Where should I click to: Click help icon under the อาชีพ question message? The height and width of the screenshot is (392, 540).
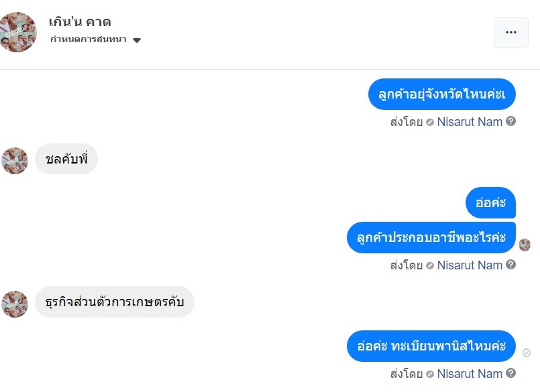pos(511,265)
